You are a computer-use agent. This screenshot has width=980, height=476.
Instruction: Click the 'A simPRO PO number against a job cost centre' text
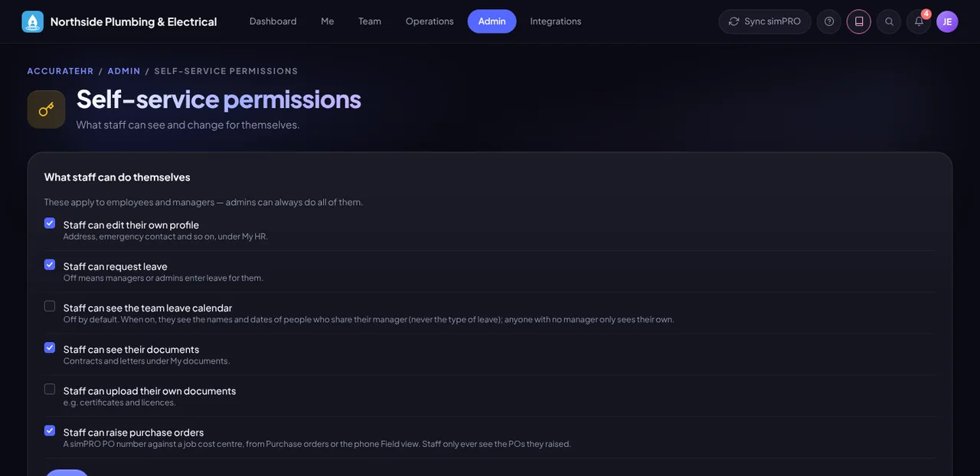(317, 444)
